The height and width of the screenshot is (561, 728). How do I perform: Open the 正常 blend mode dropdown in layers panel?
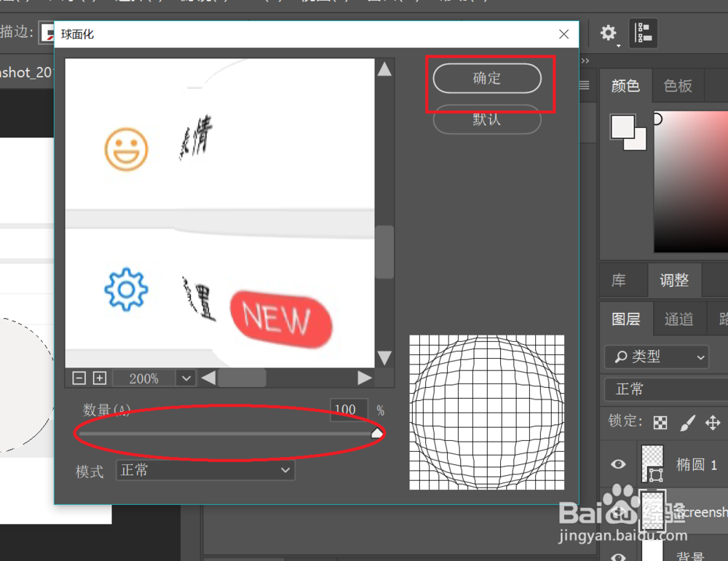tap(666, 389)
